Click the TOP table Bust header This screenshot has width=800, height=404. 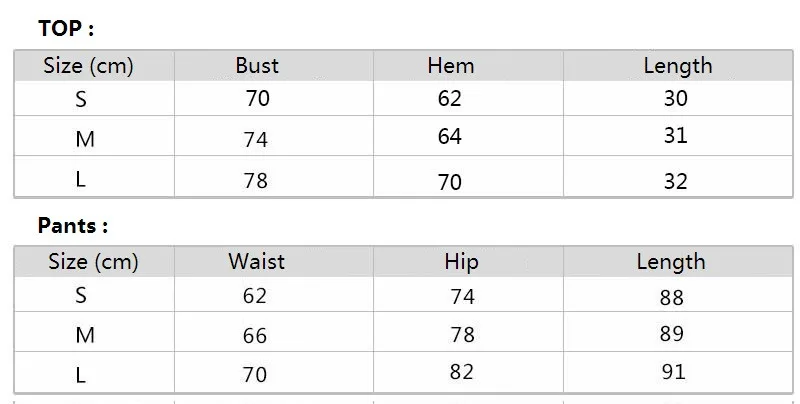(257, 66)
